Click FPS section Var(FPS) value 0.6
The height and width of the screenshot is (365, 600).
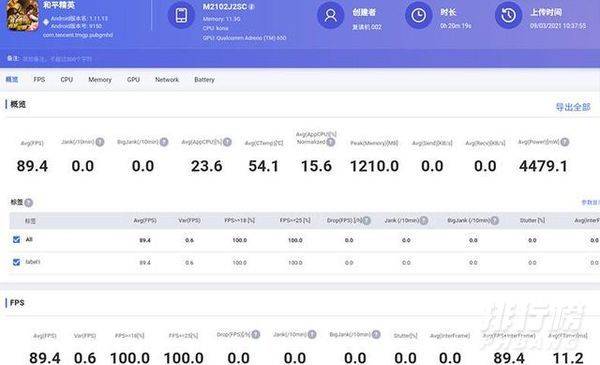pyautogui.click(x=85, y=358)
